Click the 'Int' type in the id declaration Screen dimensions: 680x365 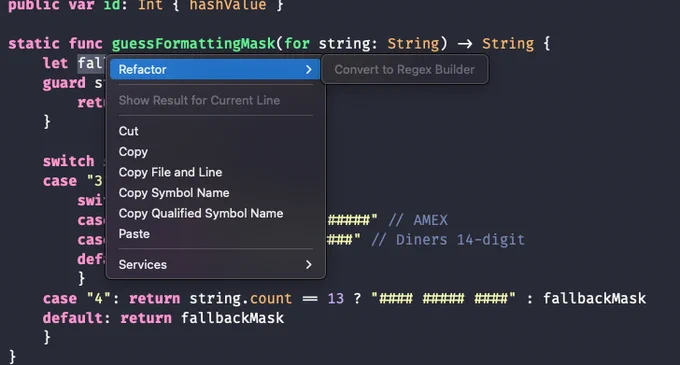coord(150,5)
